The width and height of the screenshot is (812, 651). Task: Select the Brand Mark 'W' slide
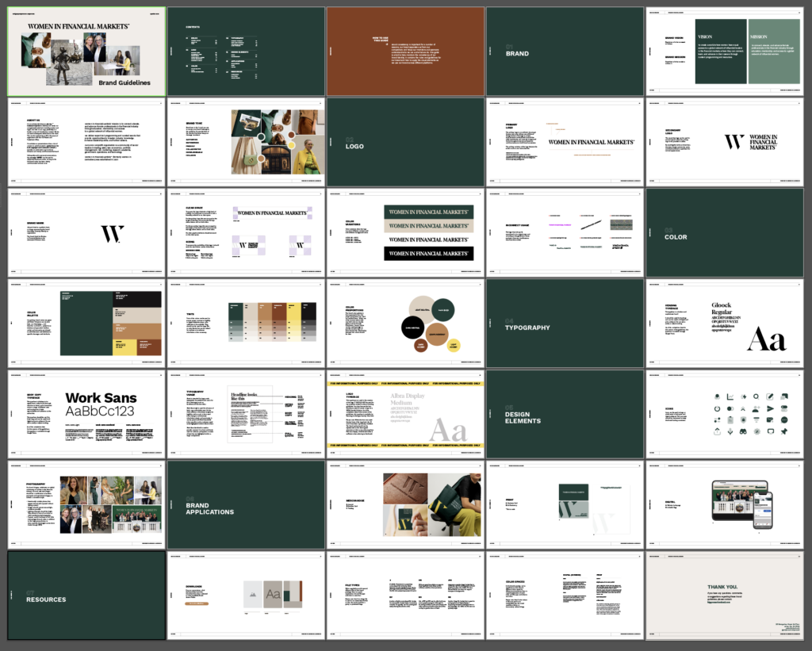coord(86,232)
